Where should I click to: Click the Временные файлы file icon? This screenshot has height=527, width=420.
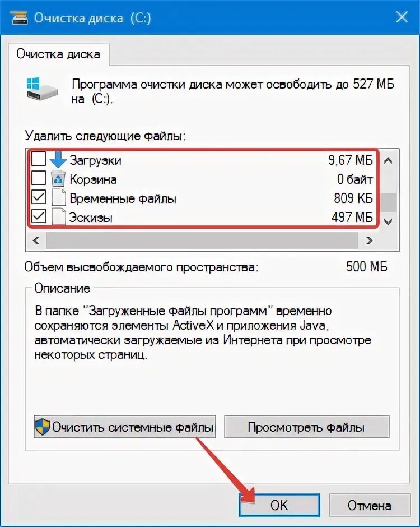[58, 197]
